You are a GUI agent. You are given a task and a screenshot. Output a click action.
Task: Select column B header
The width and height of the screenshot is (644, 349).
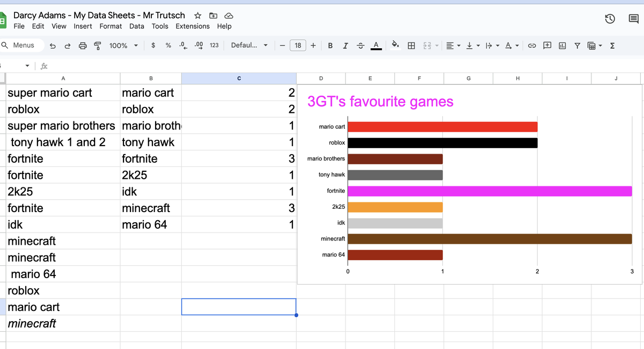coord(151,78)
